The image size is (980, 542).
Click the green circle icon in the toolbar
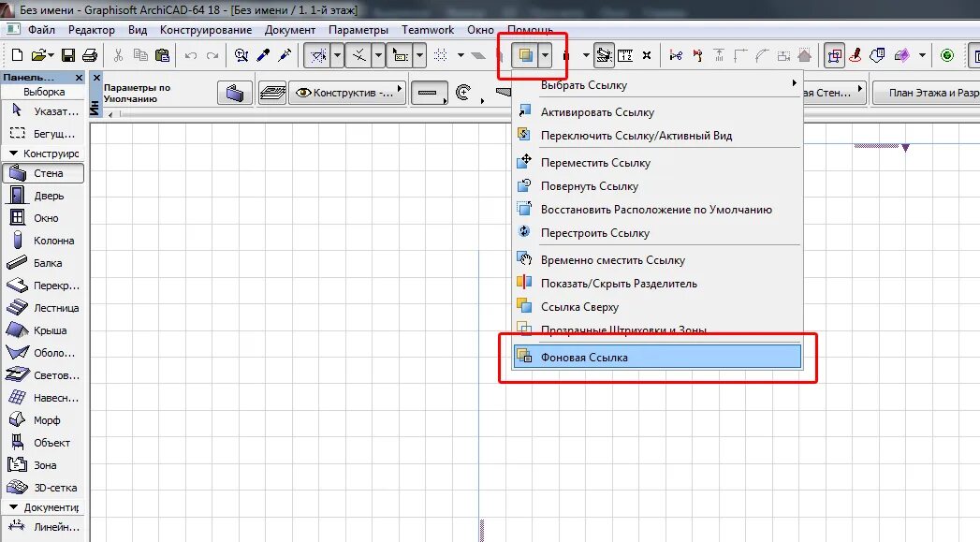pos(947,55)
